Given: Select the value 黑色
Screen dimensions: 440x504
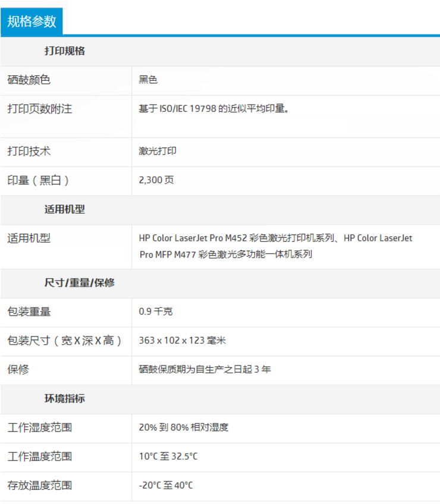Looking at the screenshot, I should click(x=148, y=80).
